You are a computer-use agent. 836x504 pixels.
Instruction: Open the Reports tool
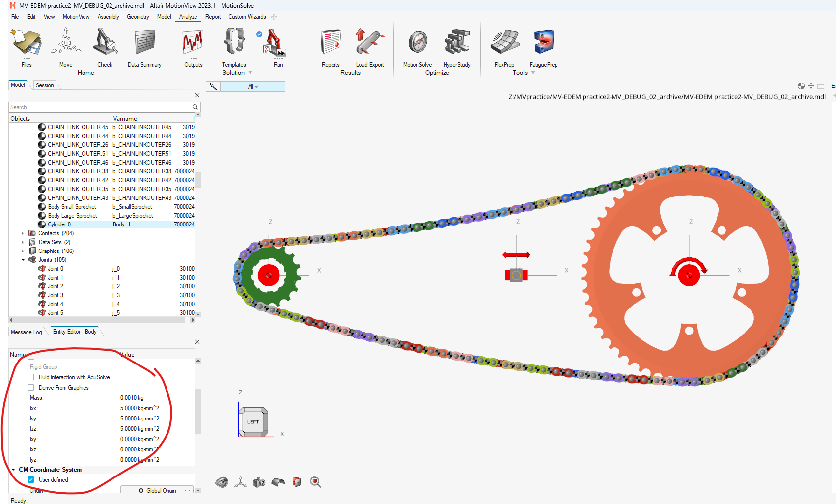pyautogui.click(x=331, y=42)
